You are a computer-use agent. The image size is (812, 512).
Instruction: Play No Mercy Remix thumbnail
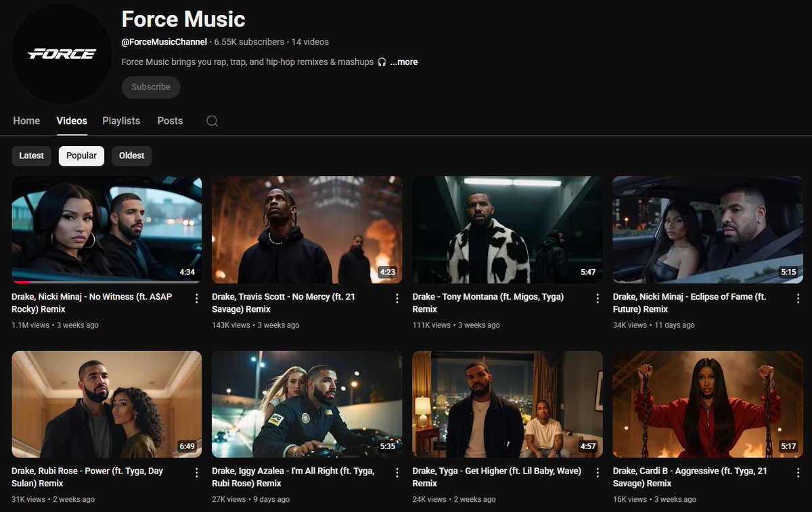tap(307, 230)
